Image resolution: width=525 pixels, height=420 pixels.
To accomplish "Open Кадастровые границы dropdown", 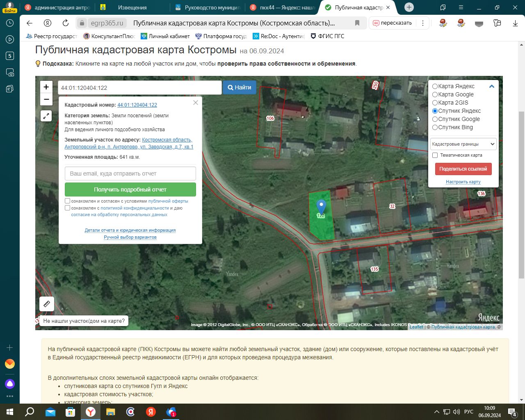I will (x=463, y=144).
